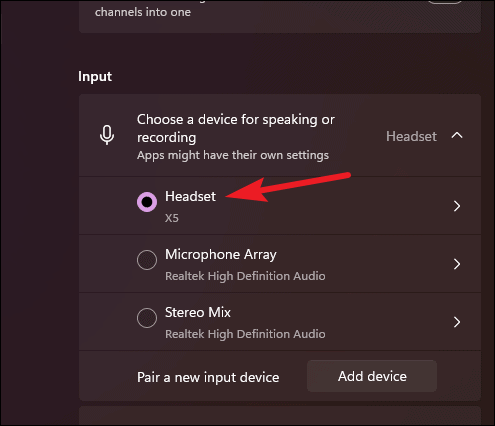Collapse the input device list with the up chevron

pos(457,135)
